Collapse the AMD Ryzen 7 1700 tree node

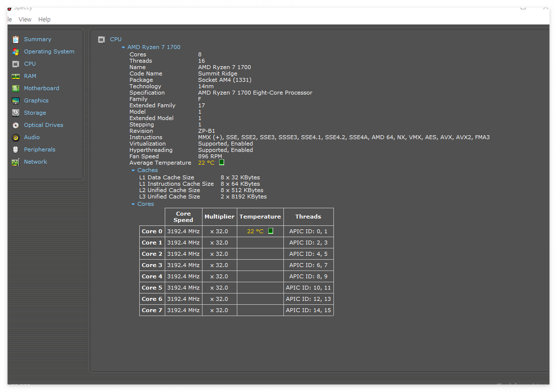[123, 47]
